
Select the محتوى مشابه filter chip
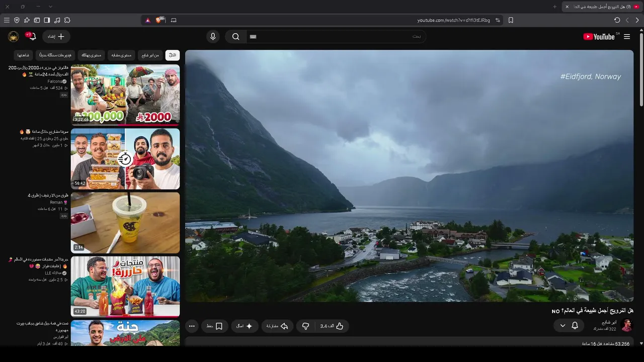(122, 55)
